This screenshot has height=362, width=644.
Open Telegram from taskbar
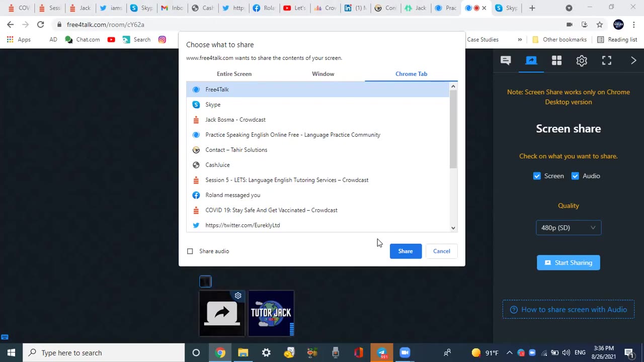(382, 352)
